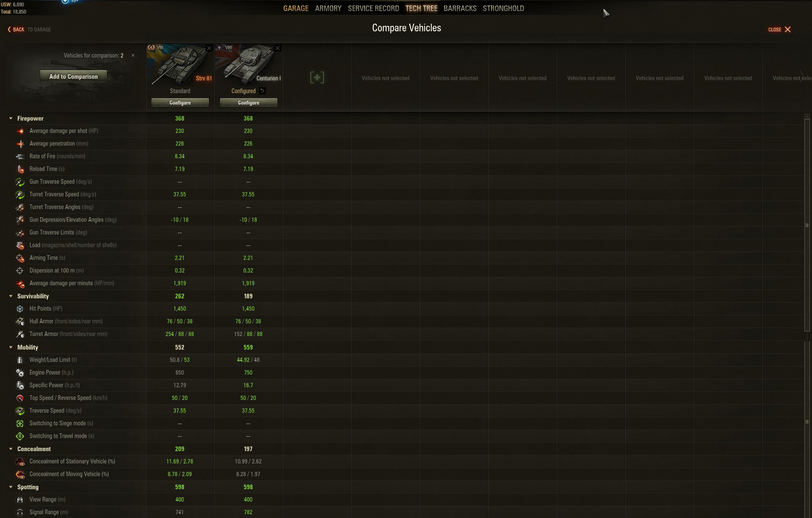
Task: Collapse the Mobility section
Action: (x=11, y=347)
